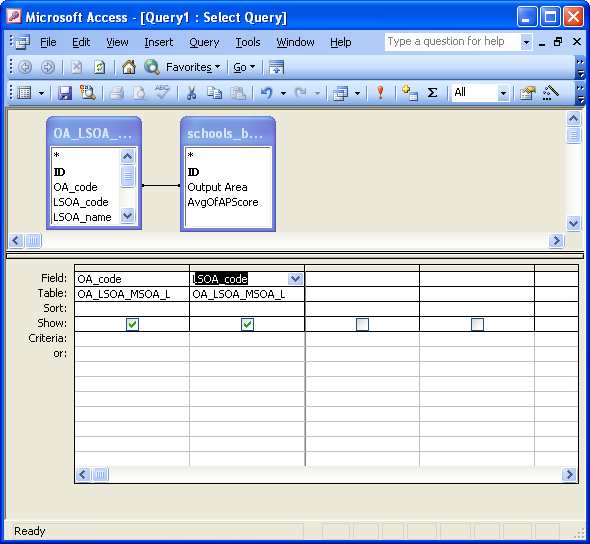Viewport: 590px width, 544px height.
Task: Click the Copy icon
Action: pyautogui.click(x=214, y=93)
